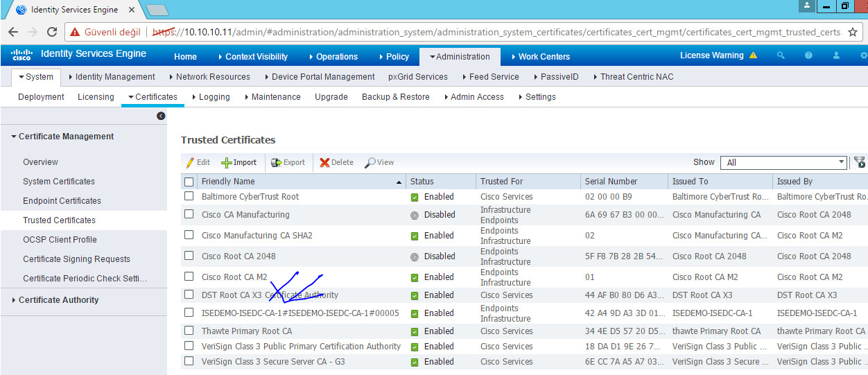Click Import with green plus icon
The height and width of the screenshot is (375, 868).
click(238, 162)
